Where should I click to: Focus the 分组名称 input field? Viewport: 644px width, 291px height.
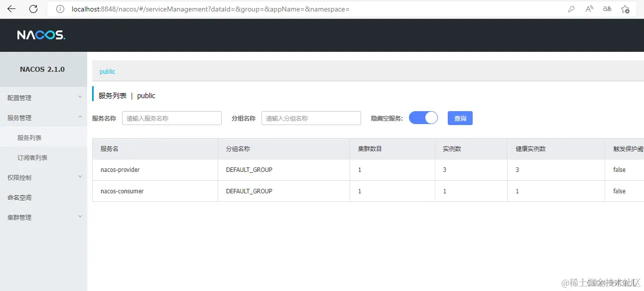311,118
